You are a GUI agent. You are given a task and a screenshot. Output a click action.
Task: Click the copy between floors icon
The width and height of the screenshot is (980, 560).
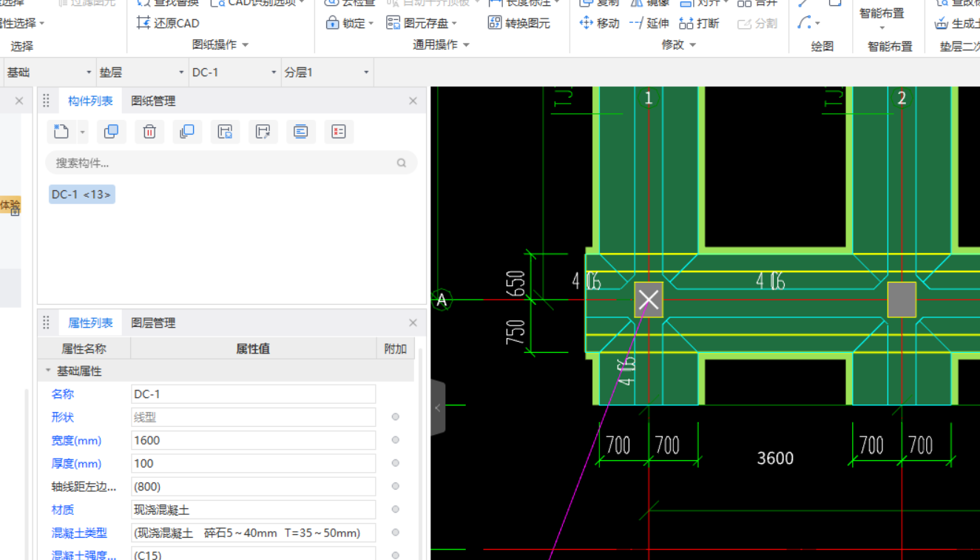point(187,132)
